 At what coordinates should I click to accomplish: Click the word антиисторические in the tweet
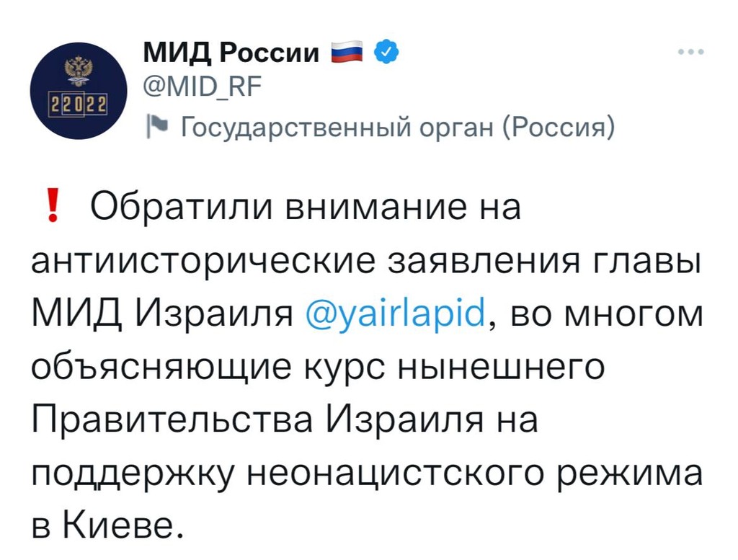(205, 262)
